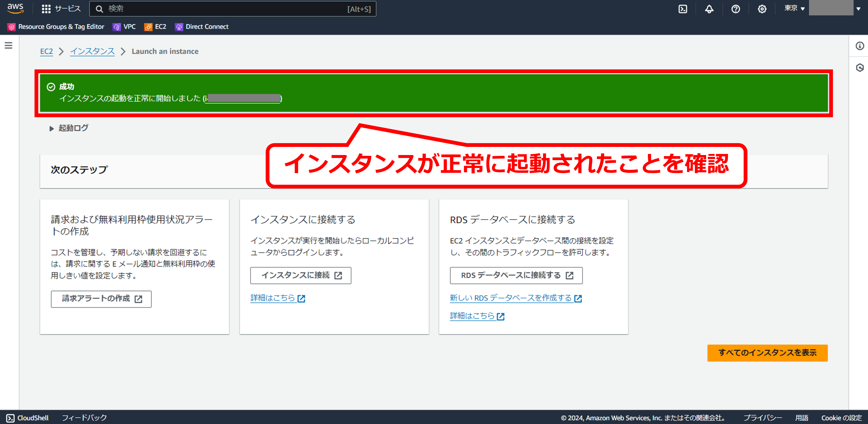
Task: Open CloudShell icon in top navigation bar
Action: tap(683, 9)
